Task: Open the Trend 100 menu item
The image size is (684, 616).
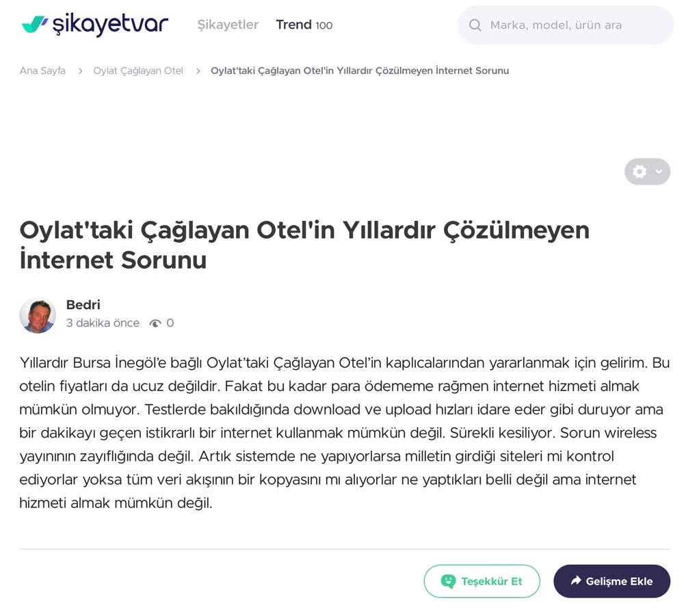Action: click(304, 25)
